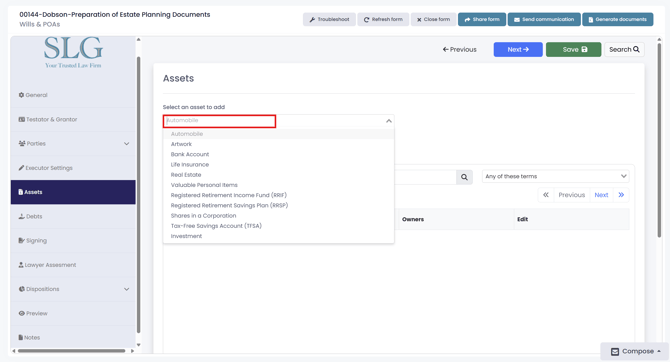Jump to last page with double-right arrows

(x=621, y=195)
